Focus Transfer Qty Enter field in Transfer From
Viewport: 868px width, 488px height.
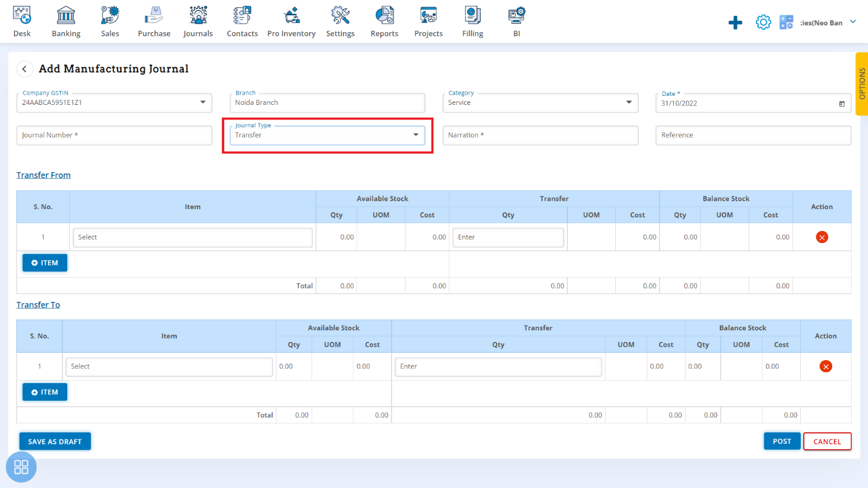508,237
